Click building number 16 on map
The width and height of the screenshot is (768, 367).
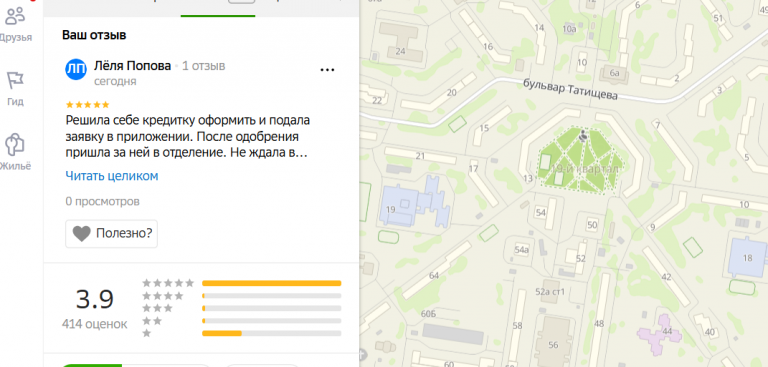click(x=488, y=47)
